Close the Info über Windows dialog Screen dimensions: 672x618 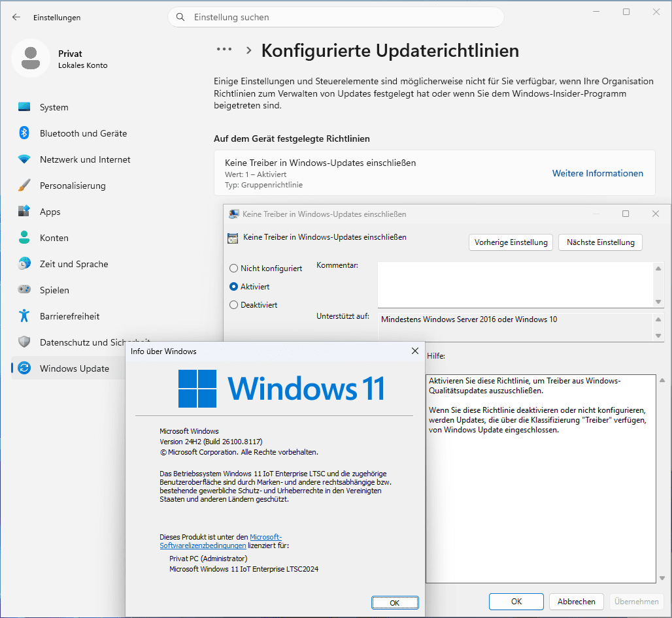(x=415, y=351)
